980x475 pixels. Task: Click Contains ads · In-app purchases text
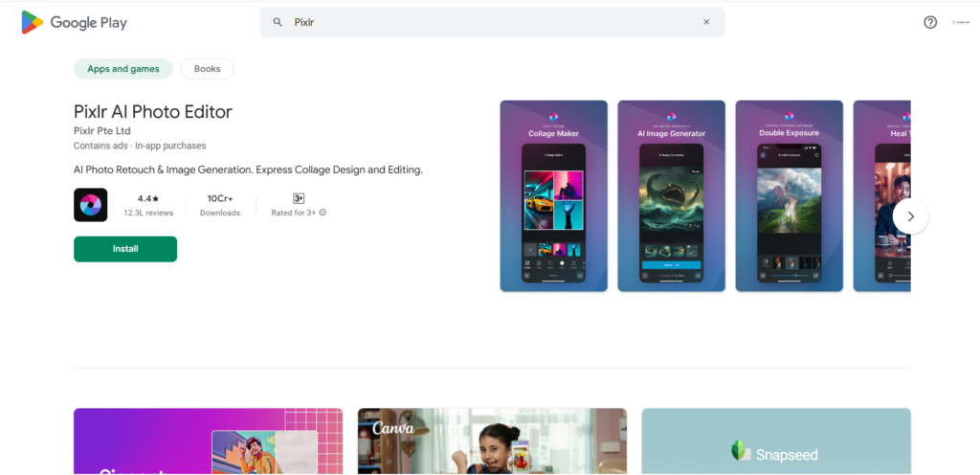(140, 146)
